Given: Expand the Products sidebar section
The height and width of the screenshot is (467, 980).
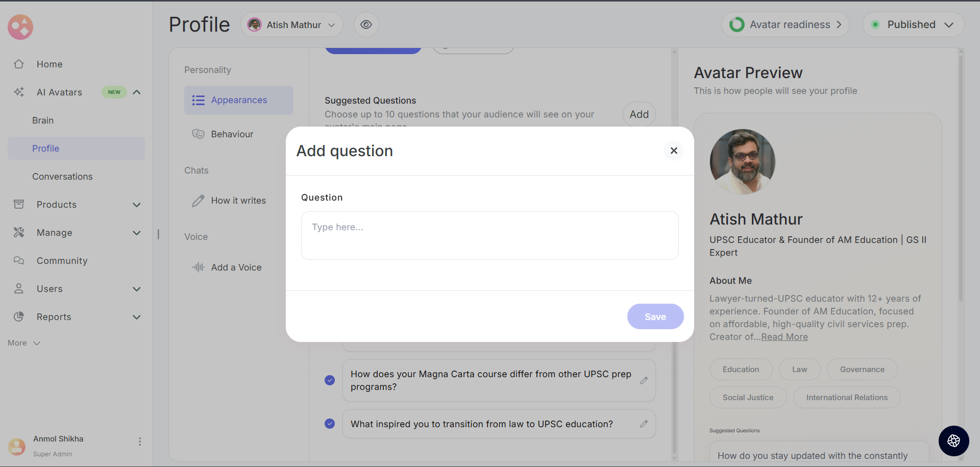Looking at the screenshot, I should (136, 205).
